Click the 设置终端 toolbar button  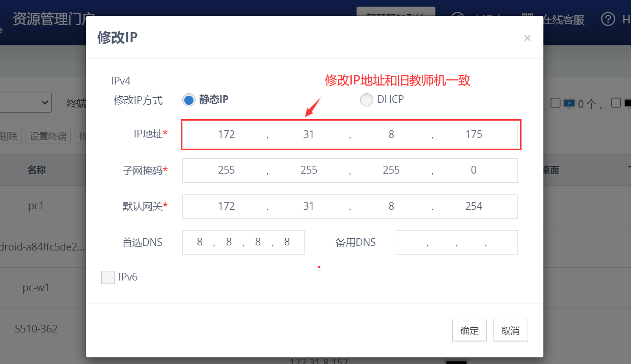(48, 136)
